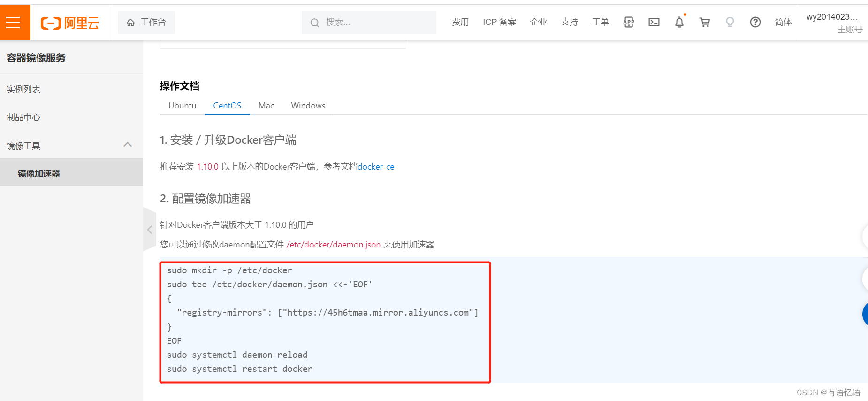Open the notifications bell
The width and height of the screenshot is (868, 401).
point(679,22)
